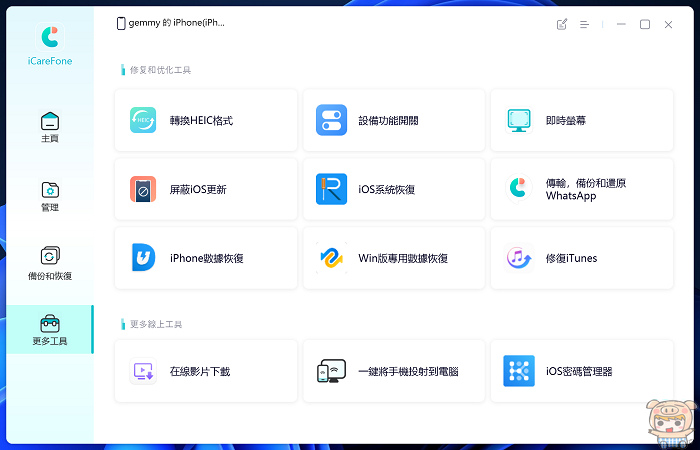Minimize the iCareFone window
Image resolution: width=700 pixels, height=450 pixels.
click(x=621, y=24)
